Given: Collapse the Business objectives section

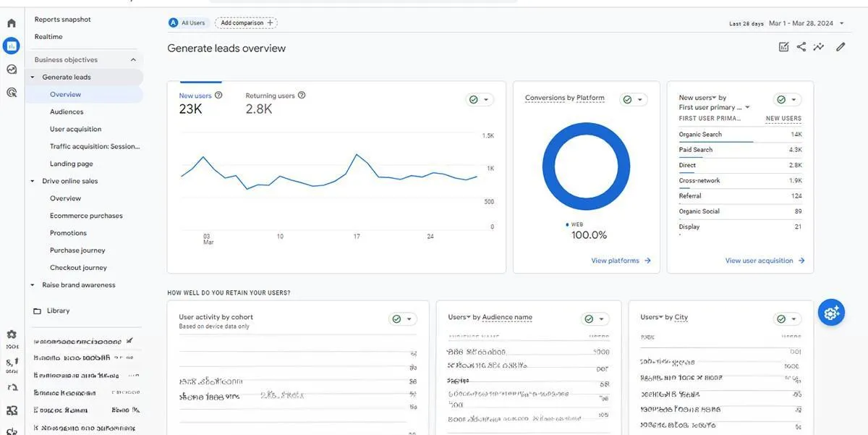Looking at the screenshot, I should pyautogui.click(x=133, y=59).
